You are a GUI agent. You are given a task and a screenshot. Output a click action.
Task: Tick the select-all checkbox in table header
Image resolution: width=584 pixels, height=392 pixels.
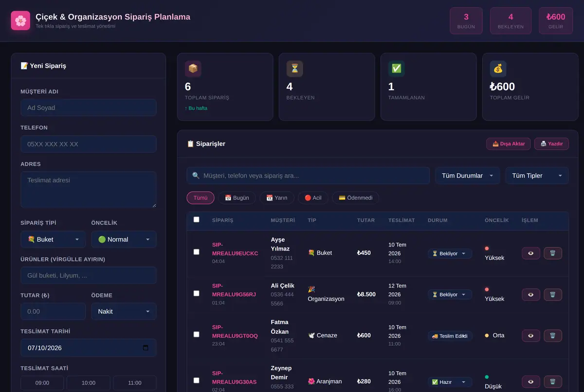[197, 219]
